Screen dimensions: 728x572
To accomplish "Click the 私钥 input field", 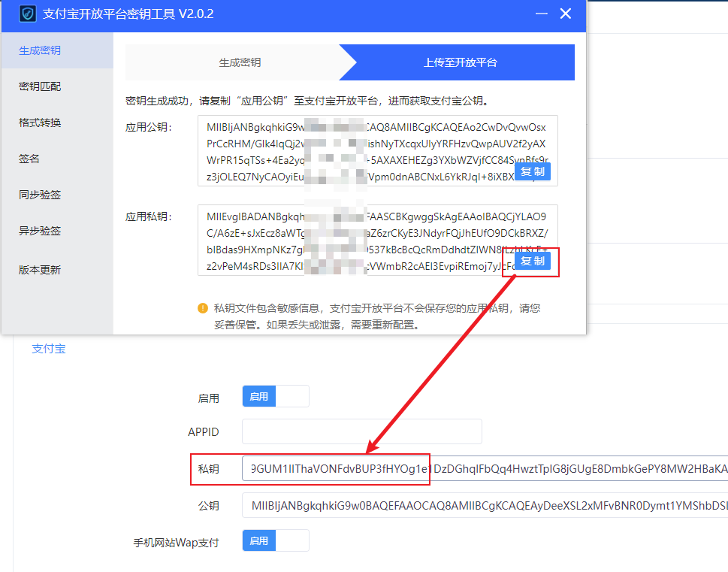I will point(485,468).
